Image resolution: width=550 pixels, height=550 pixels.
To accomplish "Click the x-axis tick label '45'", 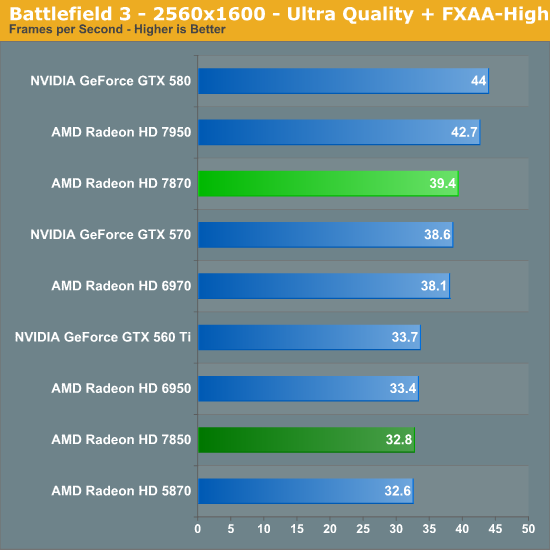I will (x=495, y=529).
